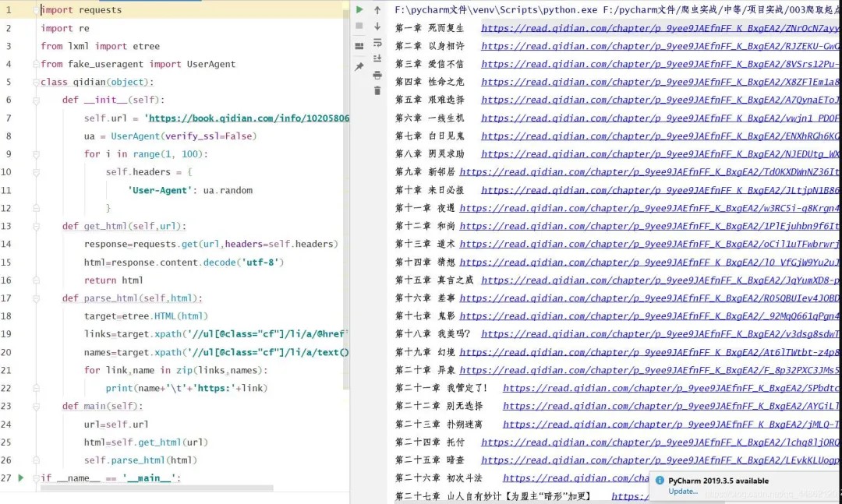Open the chapter link for 第一章 死而复生
This screenshot has width=842, height=504.
[661, 29]
